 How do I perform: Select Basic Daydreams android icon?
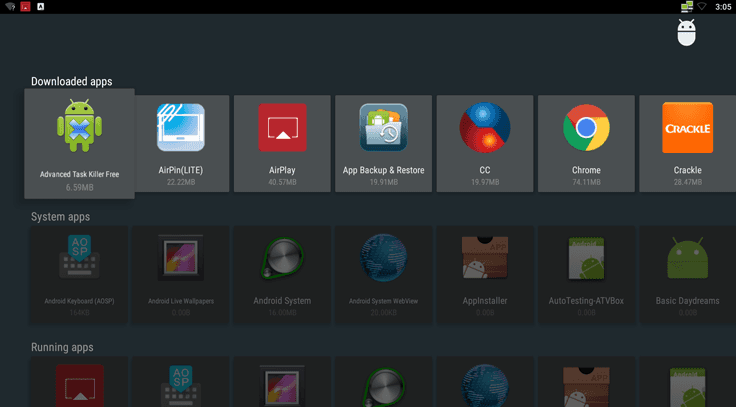(688, 258)
